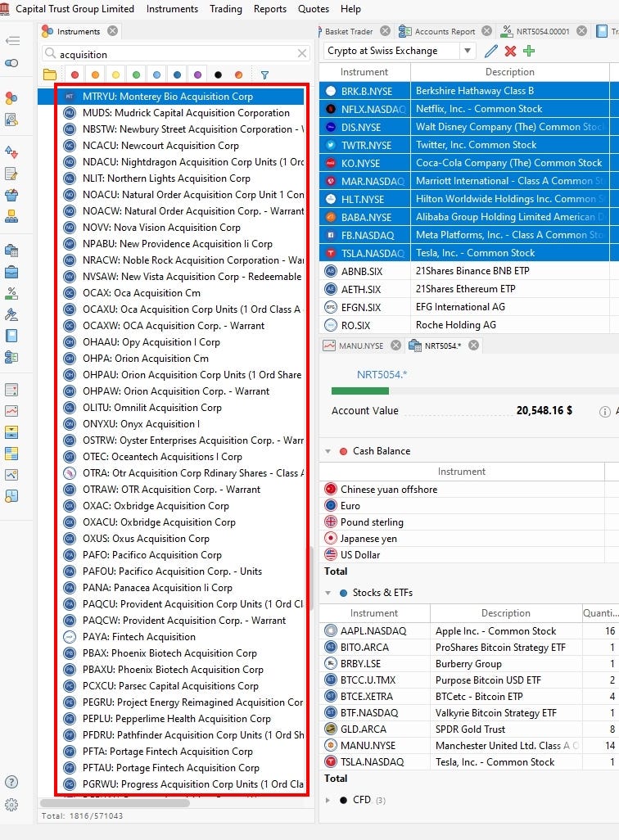Image resolution: width=619 pixels, height=840 pixels.
Task: Flip the toggle switch in the left sidebar
Action: tap(11, 63)
